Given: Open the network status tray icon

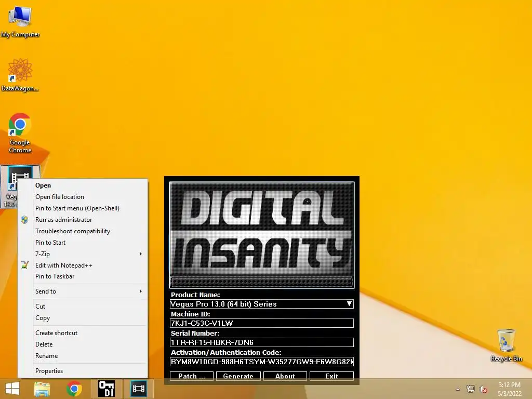Looking at the screenshot, I should [x=471, y=389].
